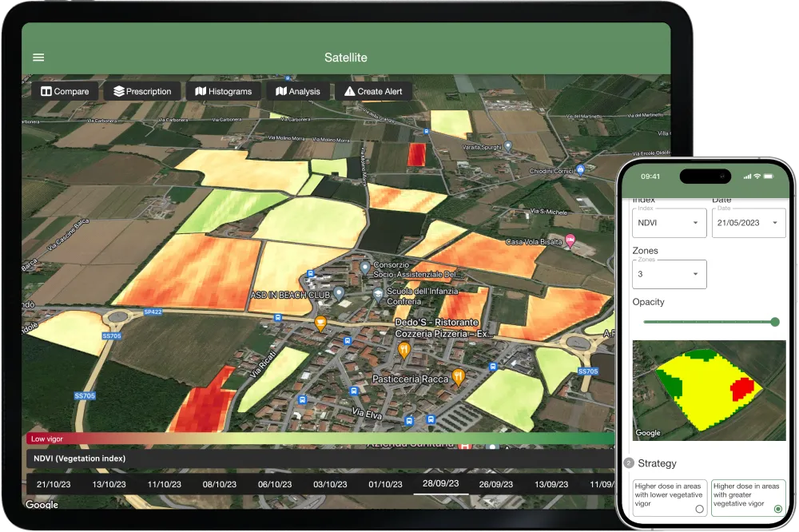Screen dimensions: 799x532
Task: Select the 03/10/23 date in timeline
Action: click(x=330, y=484)
